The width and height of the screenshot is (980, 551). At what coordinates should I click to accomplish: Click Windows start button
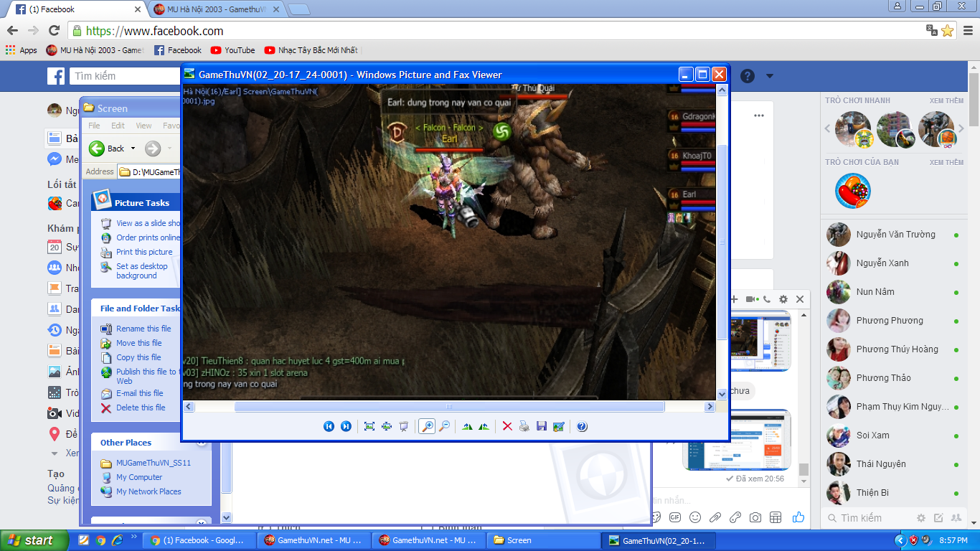coord(34,540)
